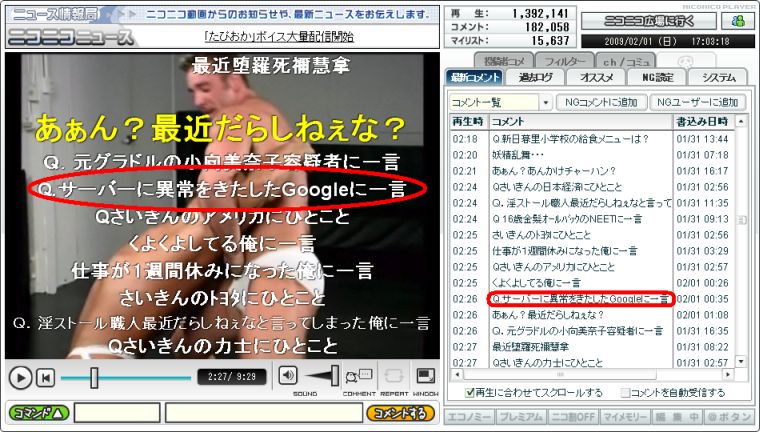The height and width of the screenshot is (432, 760).
Task: Sort by the 書込み日時 column header
Action: [704, 121]
